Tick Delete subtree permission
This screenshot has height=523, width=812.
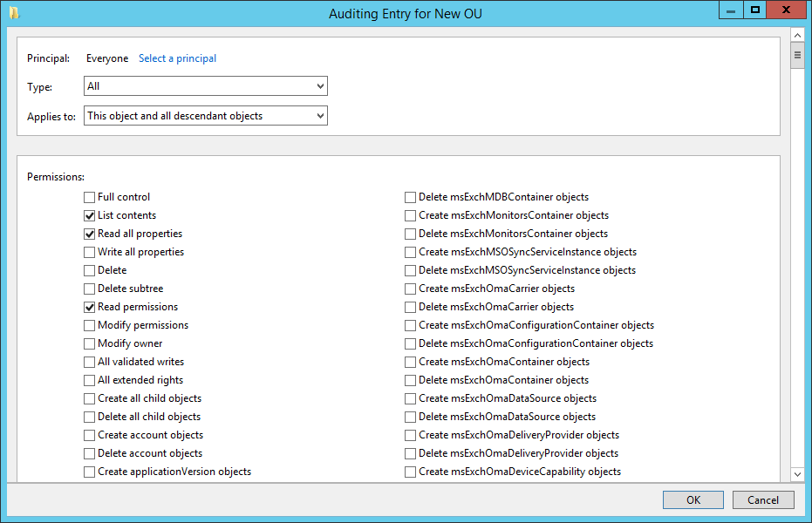[89, 289]
